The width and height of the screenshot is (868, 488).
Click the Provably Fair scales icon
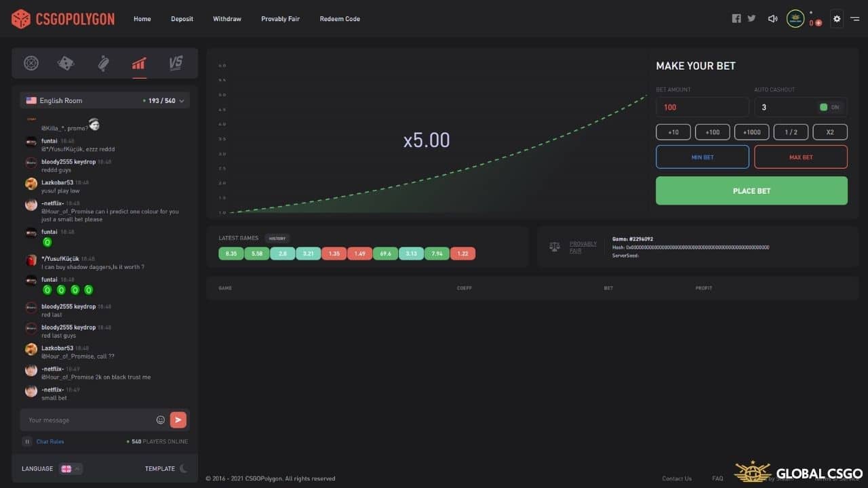point(555,247)
